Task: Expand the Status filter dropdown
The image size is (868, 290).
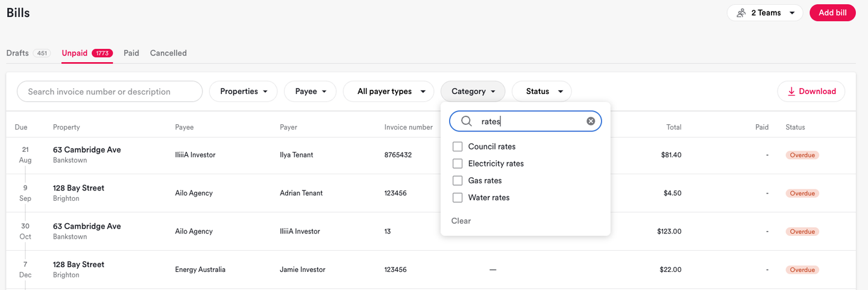Action: click(541, 92)
